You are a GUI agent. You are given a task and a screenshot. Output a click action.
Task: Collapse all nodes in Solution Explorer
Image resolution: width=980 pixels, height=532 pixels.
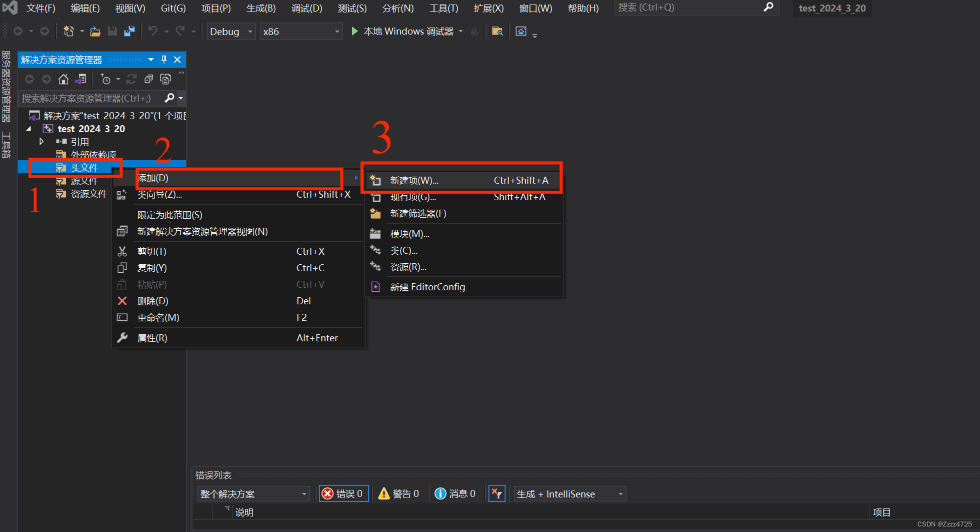pos(148,79)
